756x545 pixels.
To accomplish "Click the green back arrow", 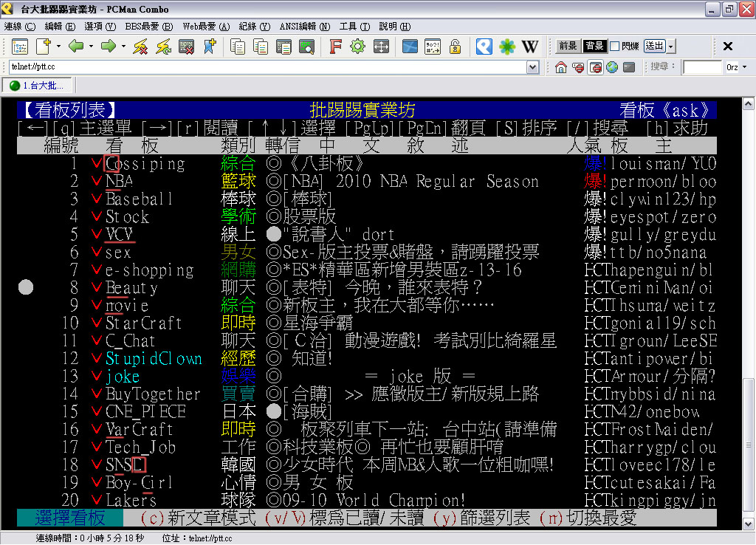I will [76, 47].
